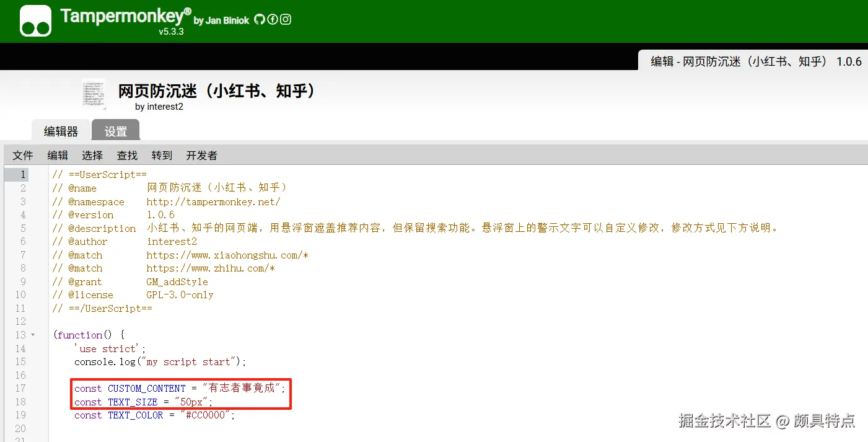Open the Facebook icon link in header
The image size is (868, 442).
point(273,19)
